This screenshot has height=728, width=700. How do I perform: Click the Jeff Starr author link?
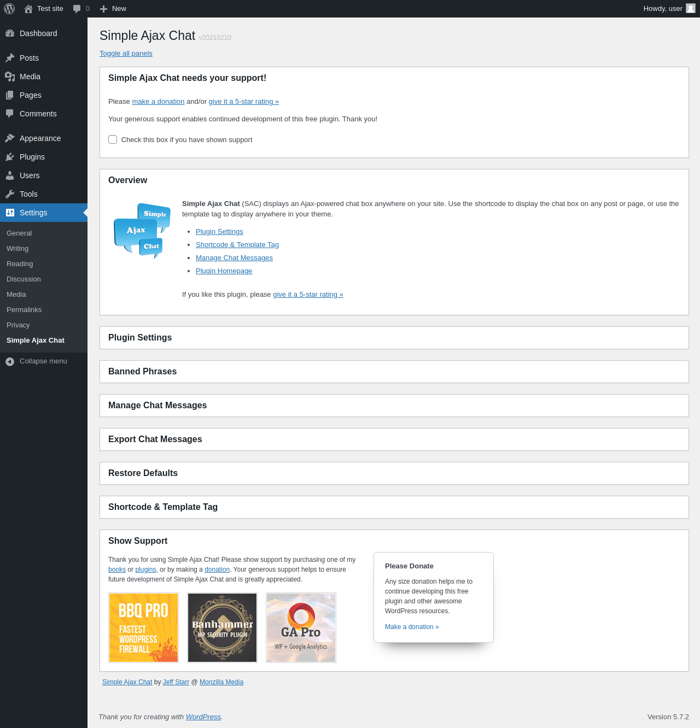pos(176,682)
